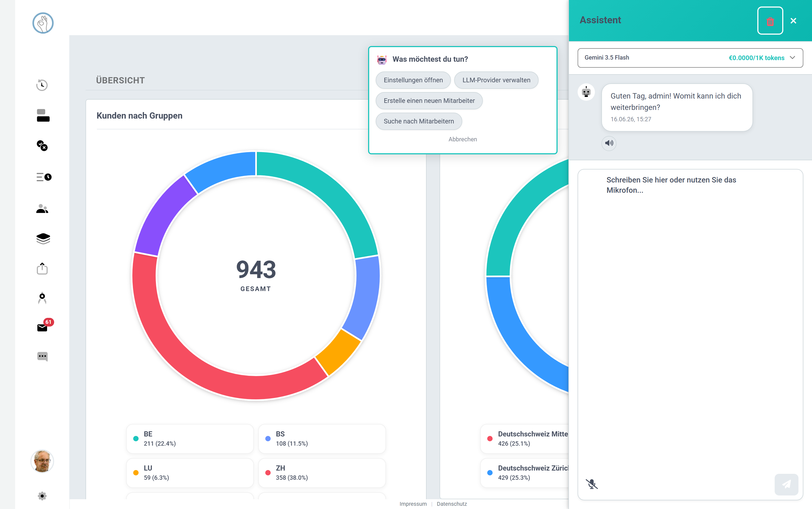Toggle the speaker read-aloud button under greeting

click(x=609, y=143)
